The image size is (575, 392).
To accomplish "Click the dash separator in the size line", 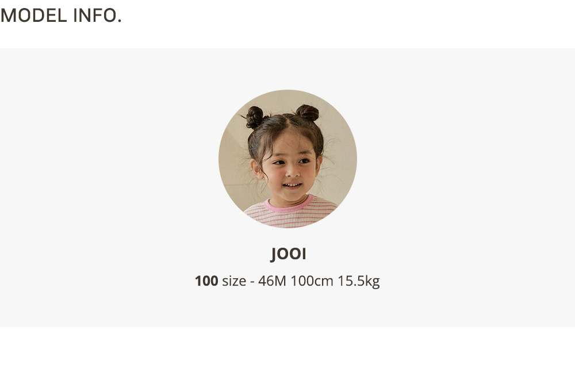I will [x=252, y=282].
